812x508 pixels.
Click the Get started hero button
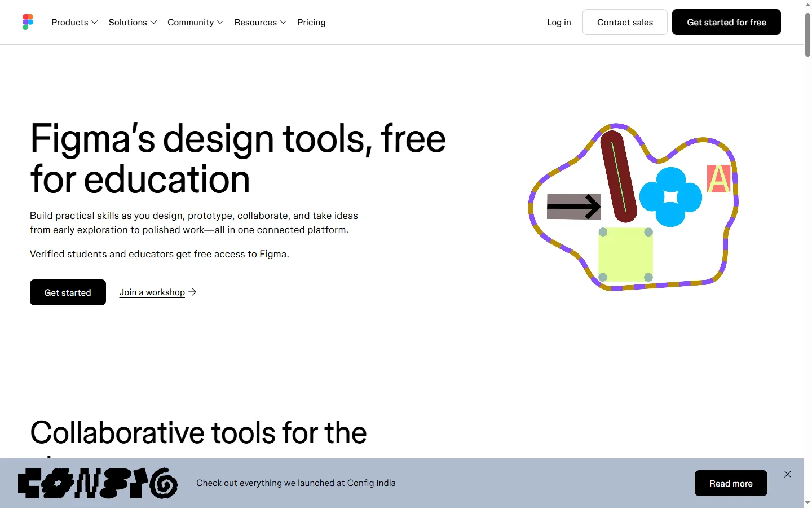point(68,292)
